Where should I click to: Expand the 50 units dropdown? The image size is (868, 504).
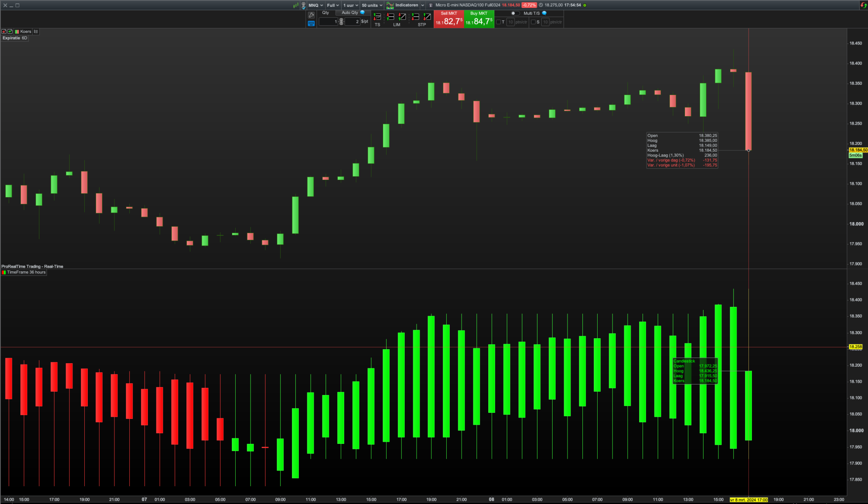pyautogui.click(x=372, y=5)
